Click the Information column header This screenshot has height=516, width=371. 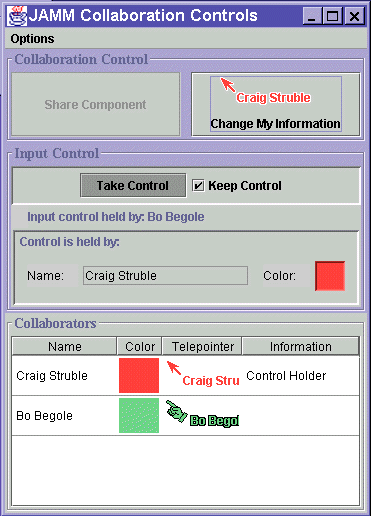301,346
